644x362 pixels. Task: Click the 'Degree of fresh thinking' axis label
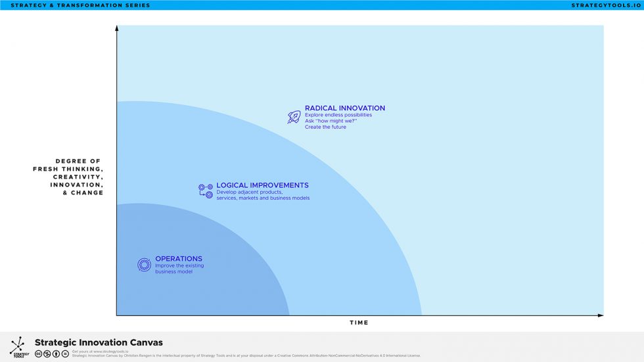[68, 177]
